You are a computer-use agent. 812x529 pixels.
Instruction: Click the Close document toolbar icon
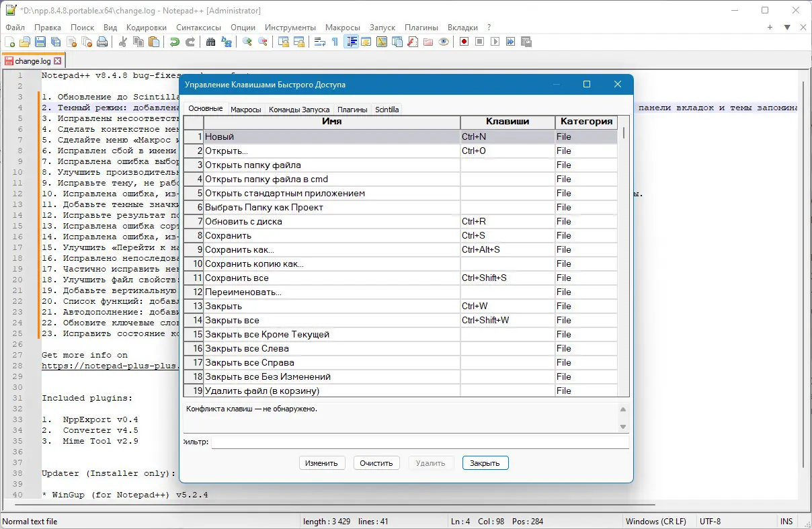point(71,42)
